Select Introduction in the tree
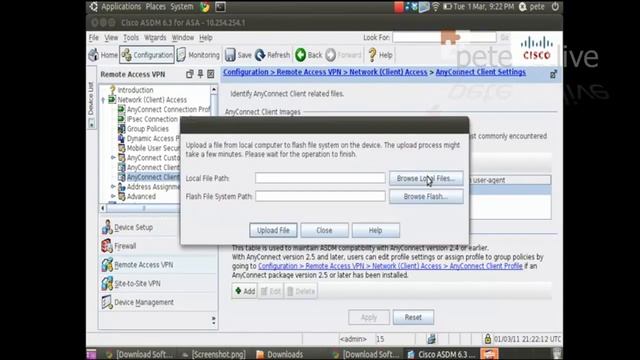Viewport: 640px width, 360px height. [x=135, y=90]
